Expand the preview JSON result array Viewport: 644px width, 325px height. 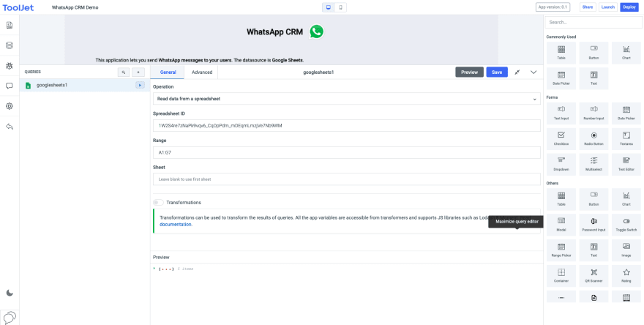[154, 269]
